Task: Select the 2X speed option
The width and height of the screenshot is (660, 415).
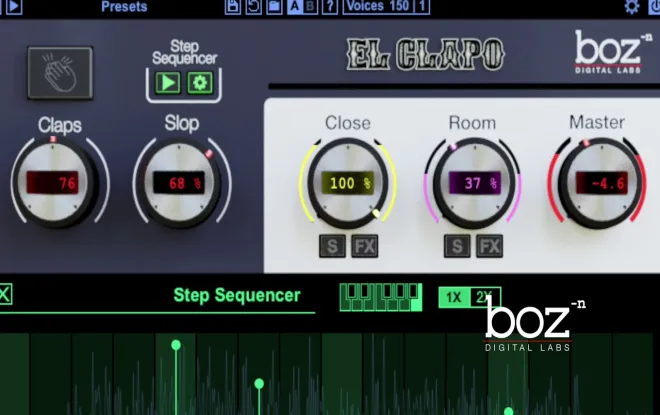Action: [x=485, y=298]
